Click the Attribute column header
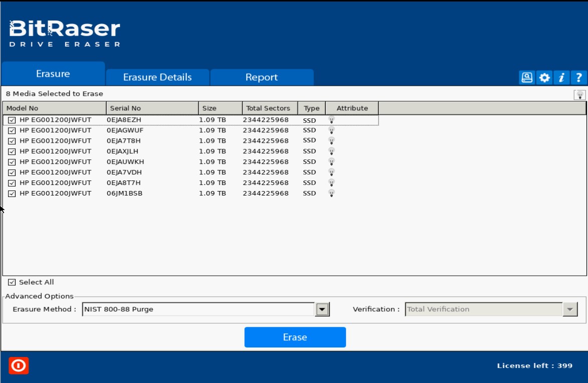 pos(352,108)
